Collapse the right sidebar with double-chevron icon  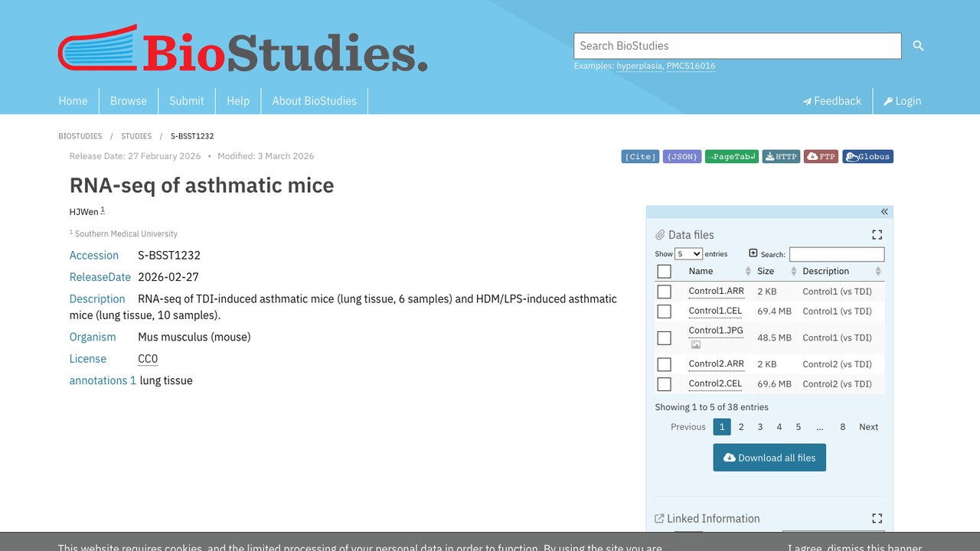click(884, 212)
